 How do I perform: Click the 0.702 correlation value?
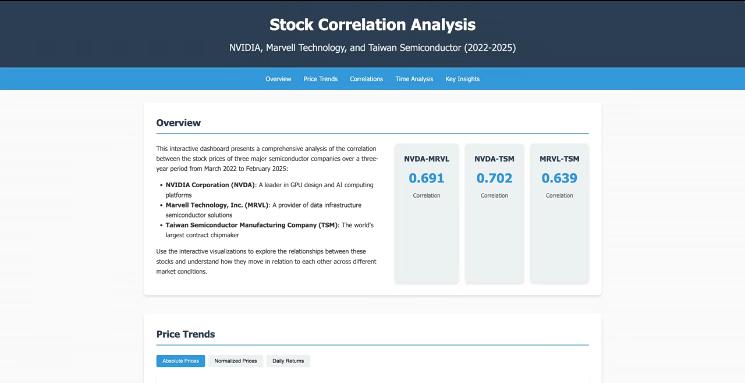click(494, 178)
